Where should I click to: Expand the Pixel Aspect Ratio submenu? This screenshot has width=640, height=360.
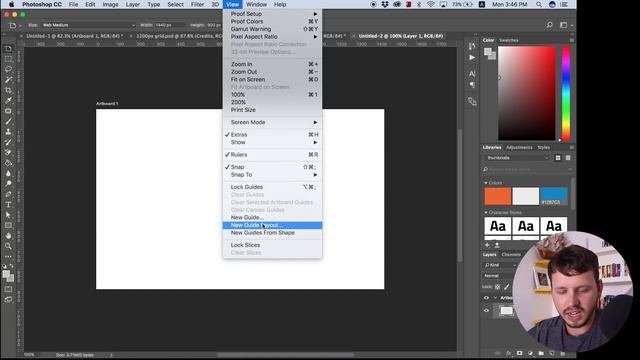coord(272,37)
